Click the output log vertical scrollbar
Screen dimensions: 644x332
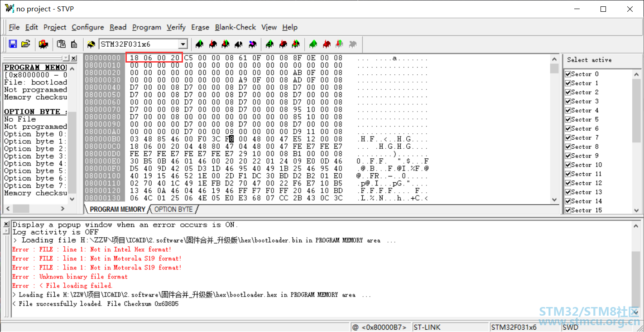tap(636, 269)
